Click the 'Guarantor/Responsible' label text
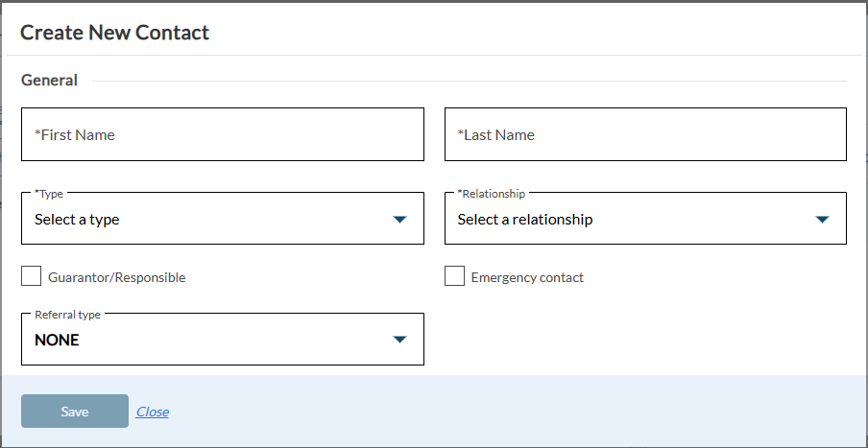868x448 pixels. coord(117,278)
